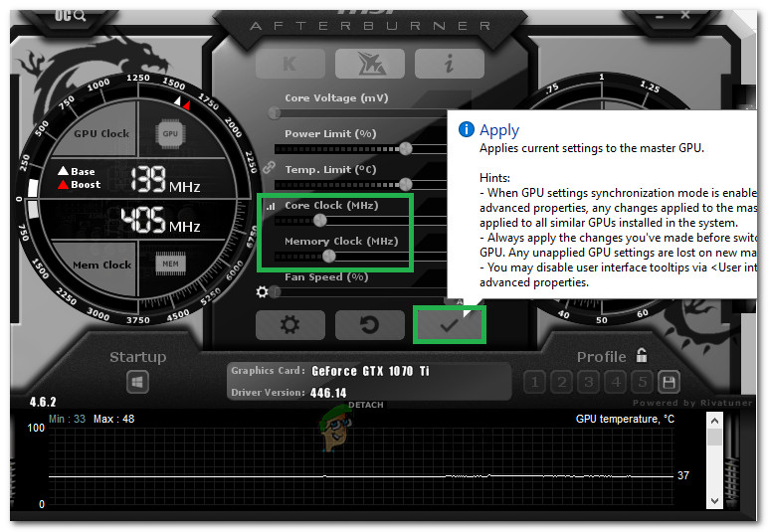Click the DETACH button
The image size is (768, 532).
366,405
